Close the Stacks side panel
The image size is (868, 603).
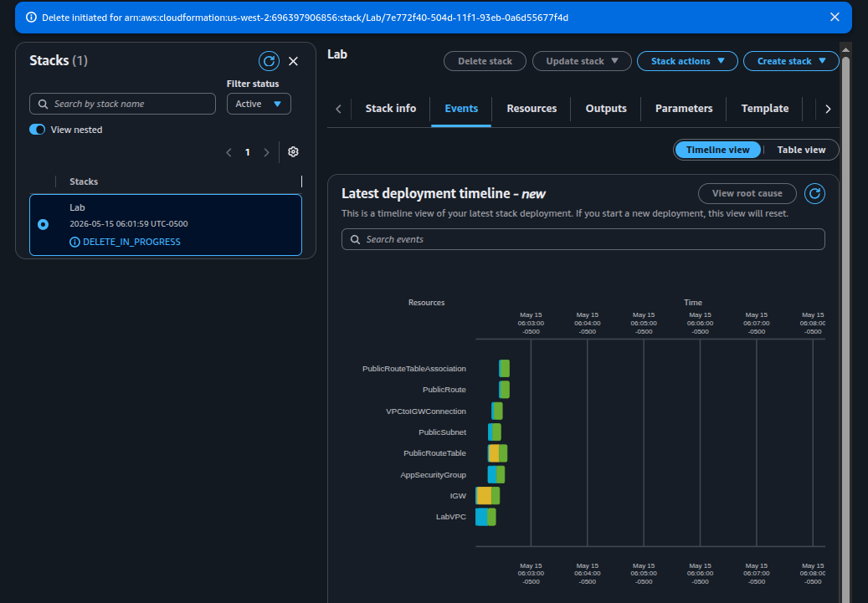click(x=294, y=61)
